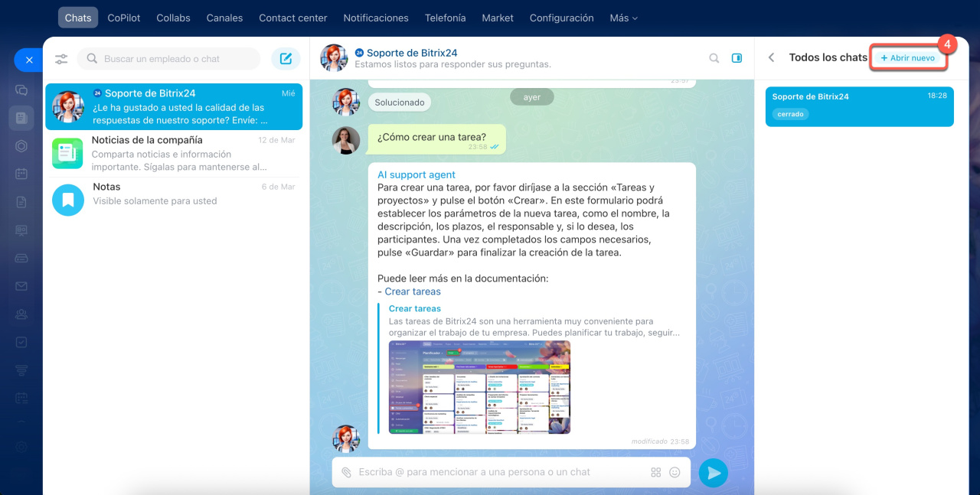Click the paperclip attach file icon
This screenshot has height=495, width=980.
[x=347, y=473]
